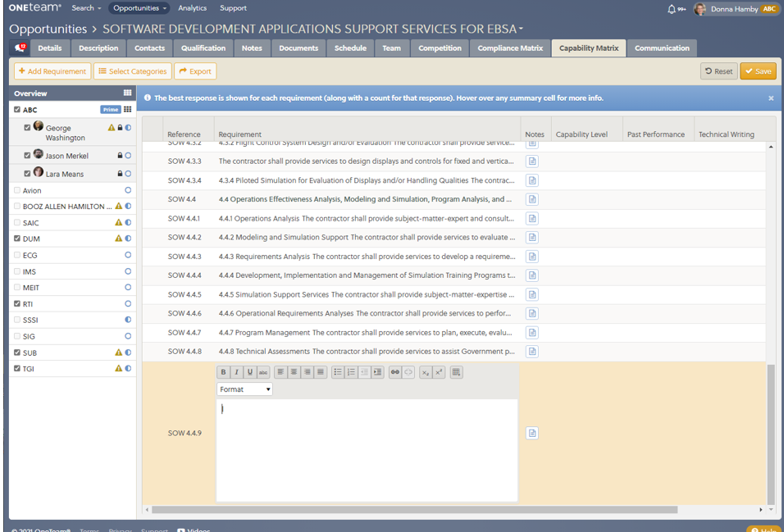The width and height of the screenshot is (784, 532).
Task: Switch to the Compliance Matrix tab
Action: pos(510,48)
